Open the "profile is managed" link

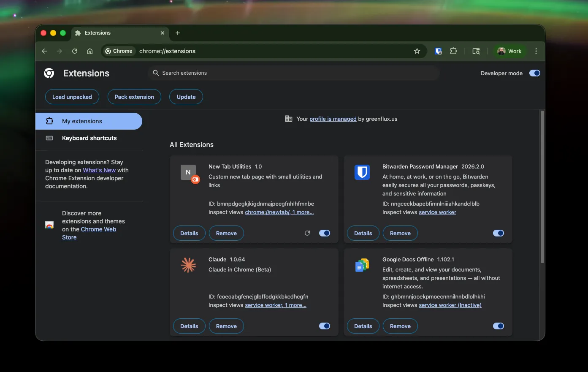coord(333,119)
